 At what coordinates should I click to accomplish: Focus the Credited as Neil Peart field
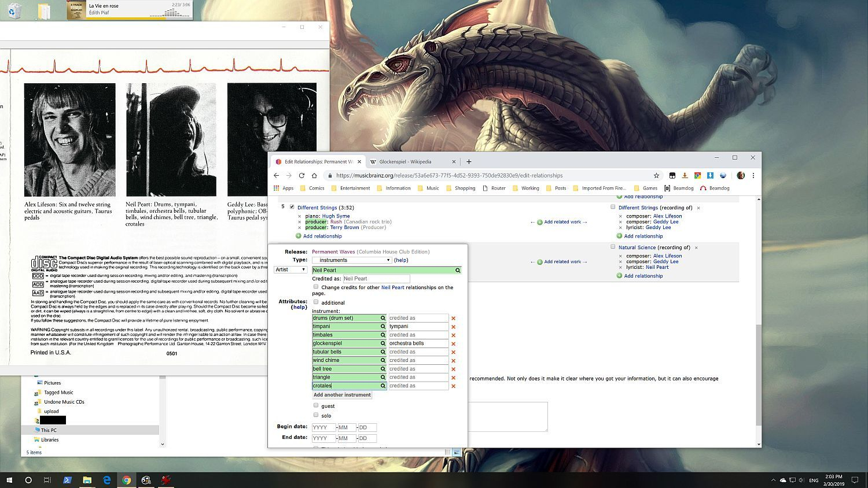(x=376, y=279)
